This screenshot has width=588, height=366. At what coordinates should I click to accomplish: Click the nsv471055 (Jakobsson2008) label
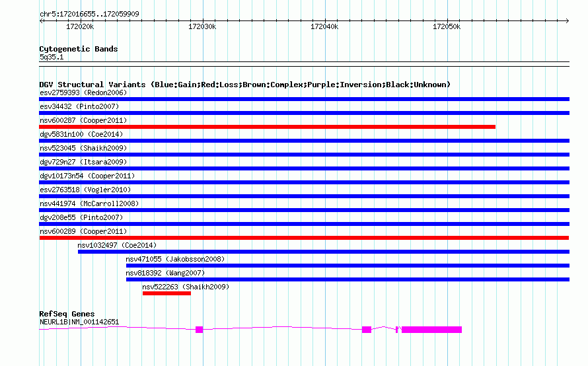pyautogui.click(x=175, y=259)
